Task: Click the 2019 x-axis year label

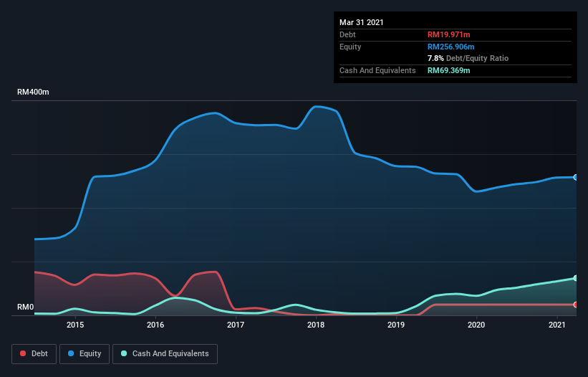Action: pyautogui.click(x=396, y=325)
